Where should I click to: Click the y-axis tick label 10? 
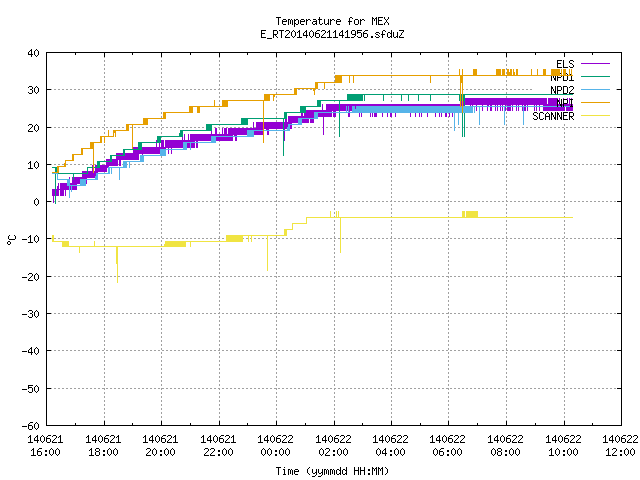tap(33, 165)
